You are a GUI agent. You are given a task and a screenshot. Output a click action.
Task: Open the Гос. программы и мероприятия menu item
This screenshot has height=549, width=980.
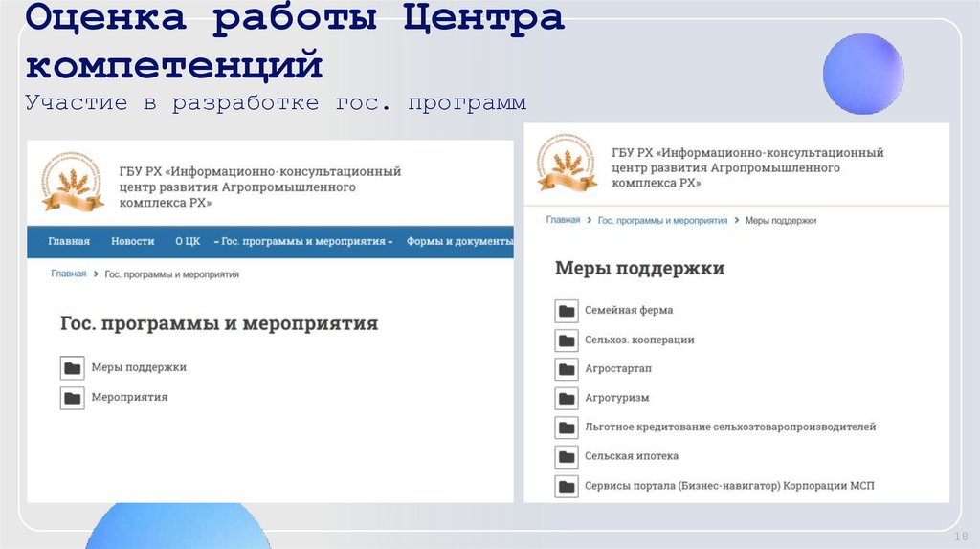pyautogui.click(x=303, y=242)
